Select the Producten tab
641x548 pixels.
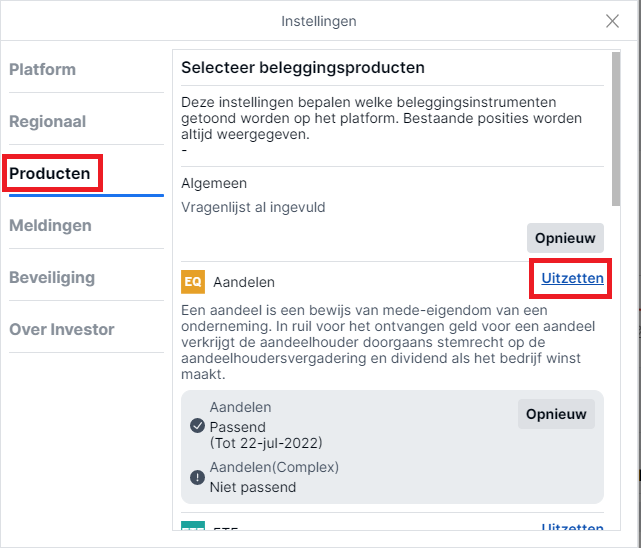pyautogui.click(x=49, y=173)
